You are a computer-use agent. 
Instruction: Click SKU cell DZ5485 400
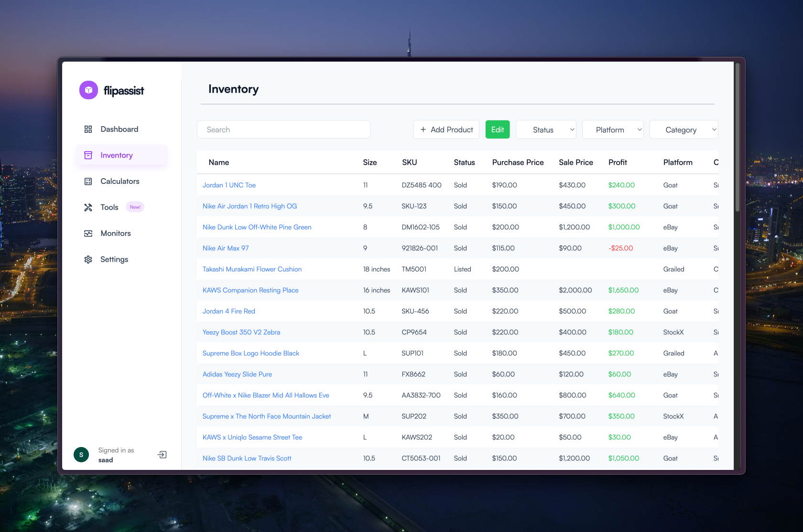pyautogui.click(x=422, y=185)
